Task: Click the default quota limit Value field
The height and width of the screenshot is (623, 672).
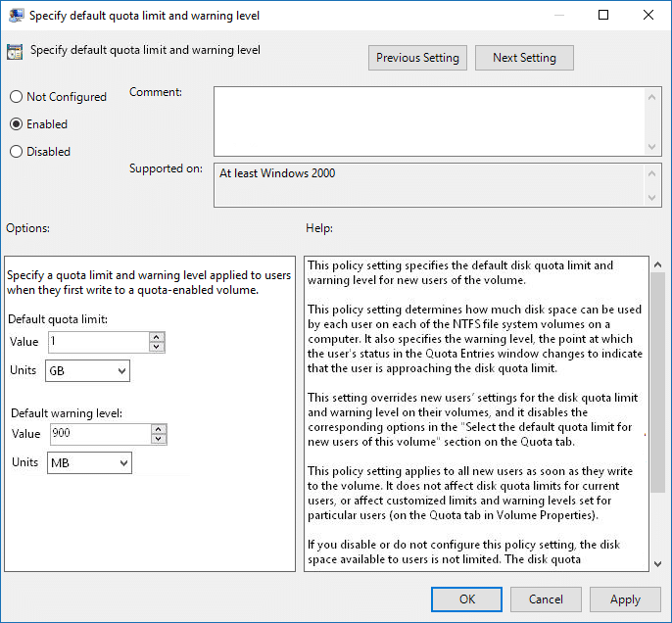Action: pyautogui.click(x=97, y=342)
